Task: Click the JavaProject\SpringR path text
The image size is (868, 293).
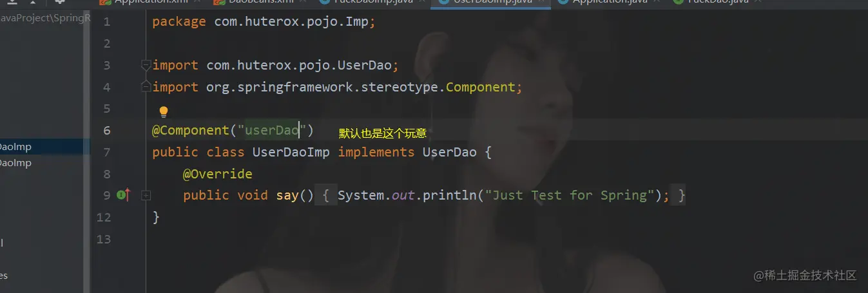Action: coord(45,17)
